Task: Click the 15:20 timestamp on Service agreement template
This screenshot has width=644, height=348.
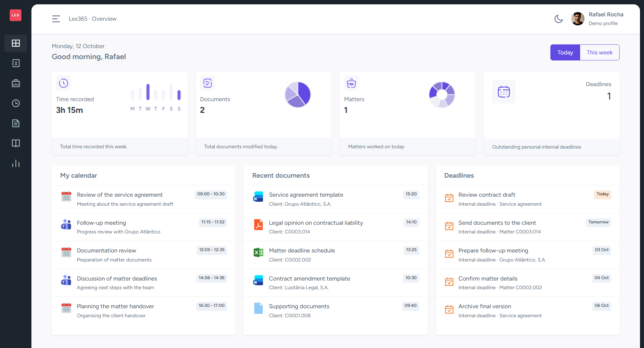Action: coord(411,194)
